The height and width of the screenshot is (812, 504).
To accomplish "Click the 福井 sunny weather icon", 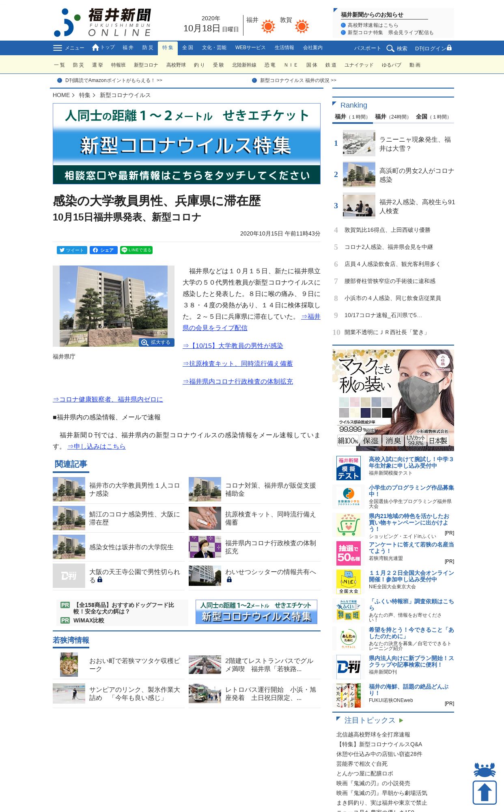I will 268,26.
